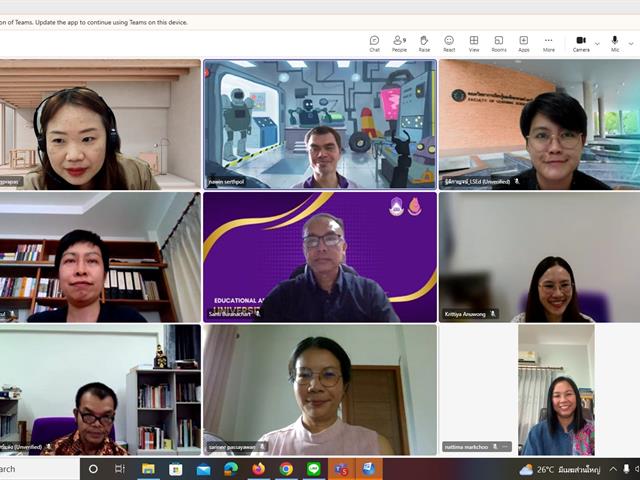Image resolution: width=640 pixels, height=480 pixels.
Task: Change the meeting View layout
Action: tap(474, 43)
